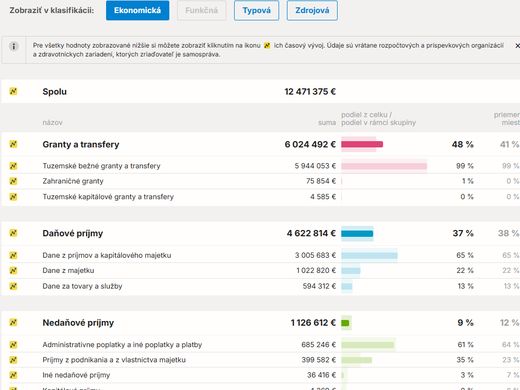Click the blue Daňové príjmy share bar
Screen dimensions: 520x390
click(x=357, y=233)
